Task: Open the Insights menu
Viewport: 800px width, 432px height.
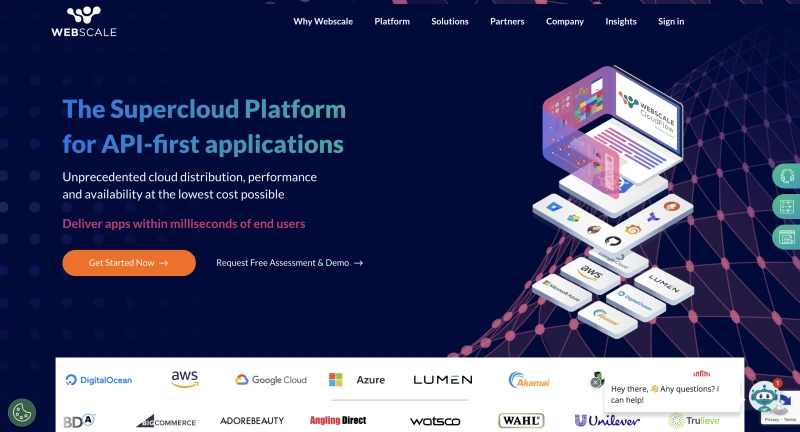Action: click(621, 21)
